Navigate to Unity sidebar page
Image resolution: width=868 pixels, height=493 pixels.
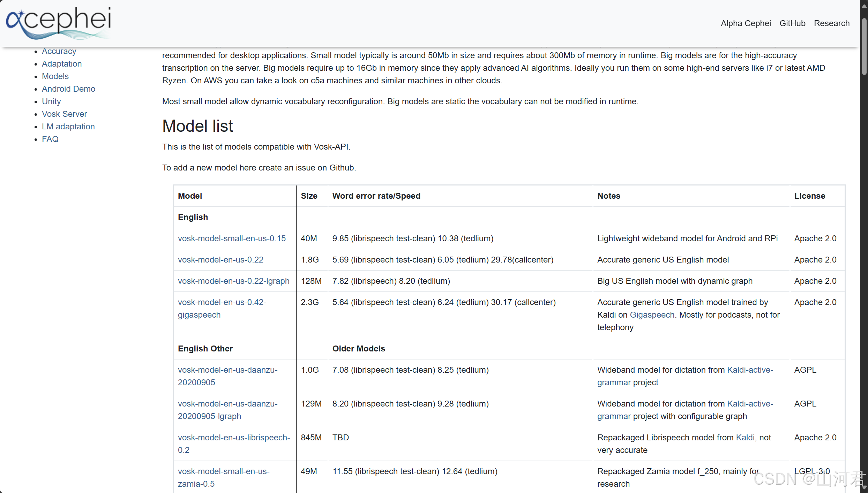click(x=51, y=101)
